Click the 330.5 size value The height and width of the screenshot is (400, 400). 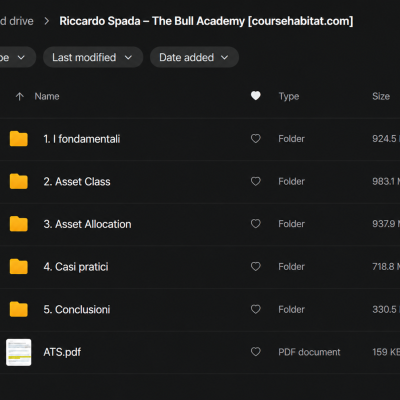click(386, 310)
